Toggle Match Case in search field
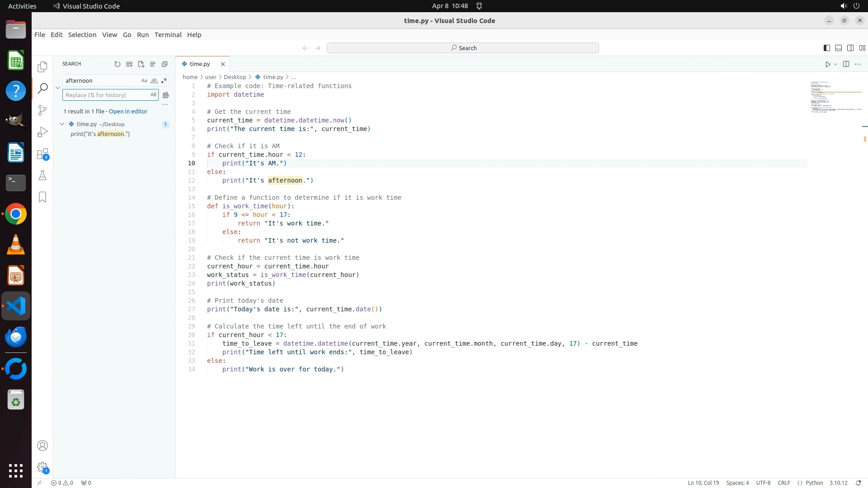 click(x=144, y=80)
